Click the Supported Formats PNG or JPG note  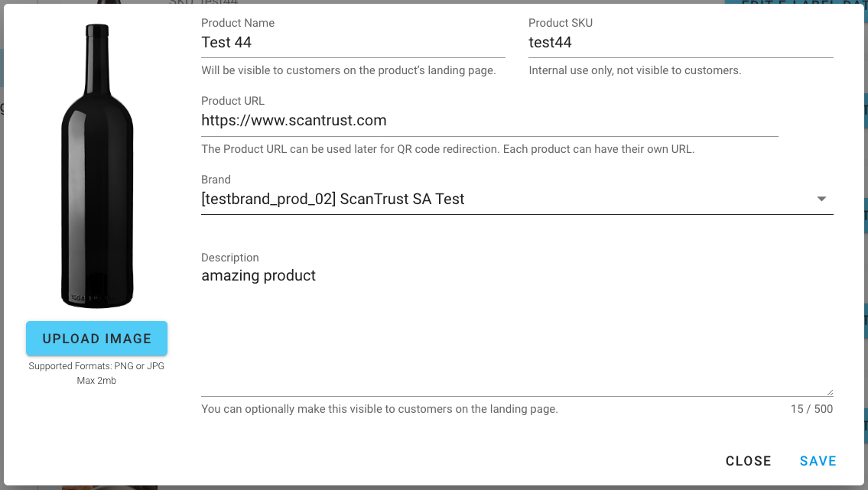(96, 365)
